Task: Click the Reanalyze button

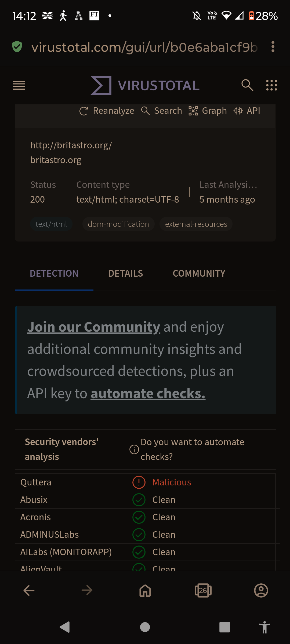Action: coord(107,111)
